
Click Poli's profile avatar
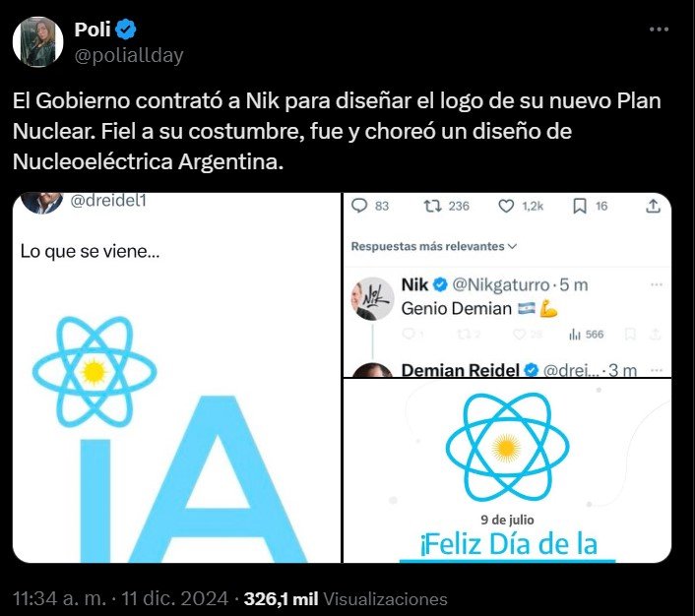[x=38, y=42]
